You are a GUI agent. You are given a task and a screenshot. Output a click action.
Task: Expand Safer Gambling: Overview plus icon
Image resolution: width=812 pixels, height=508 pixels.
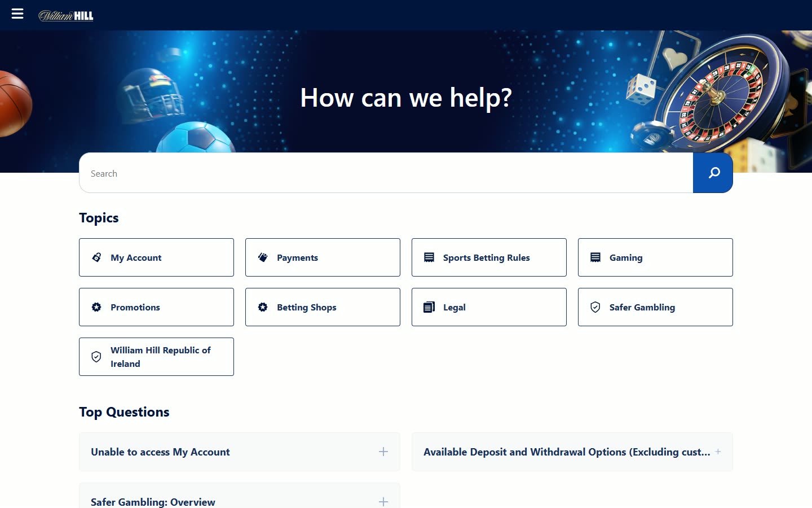click(x=383, y=502)
